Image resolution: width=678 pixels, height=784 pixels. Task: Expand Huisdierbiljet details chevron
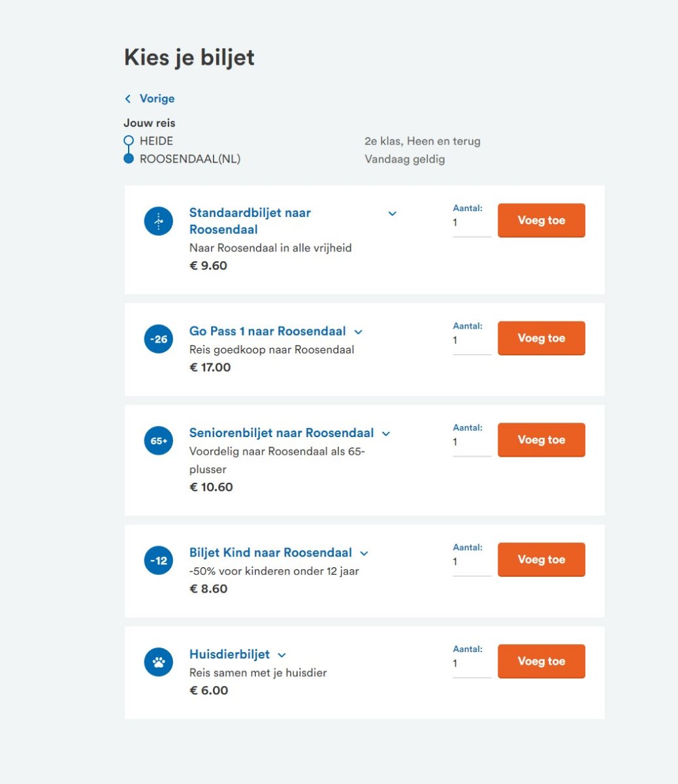[x=282, y=655]
